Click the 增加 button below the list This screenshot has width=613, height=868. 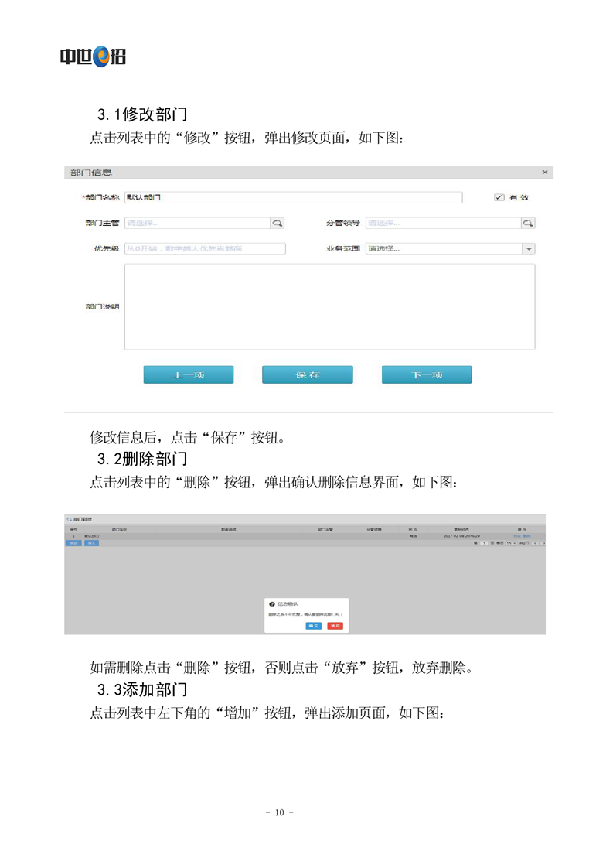(73, 543)
